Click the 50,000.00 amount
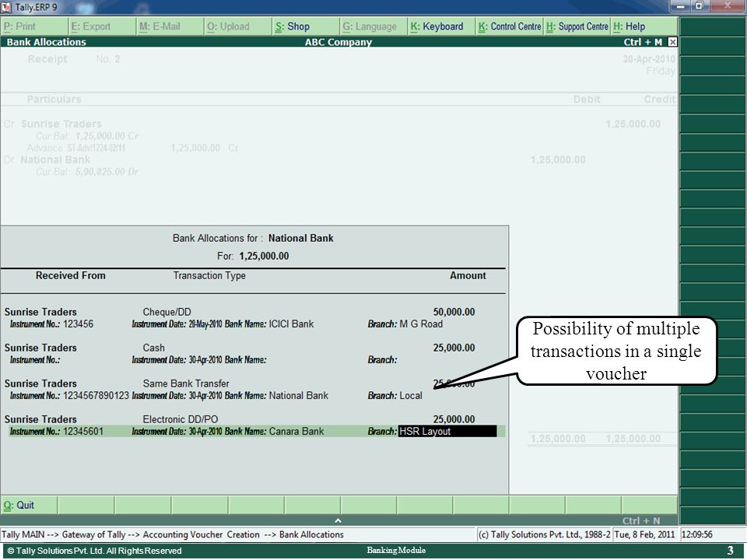The height and width of the screenshot is (560, 747). point(454,313)
